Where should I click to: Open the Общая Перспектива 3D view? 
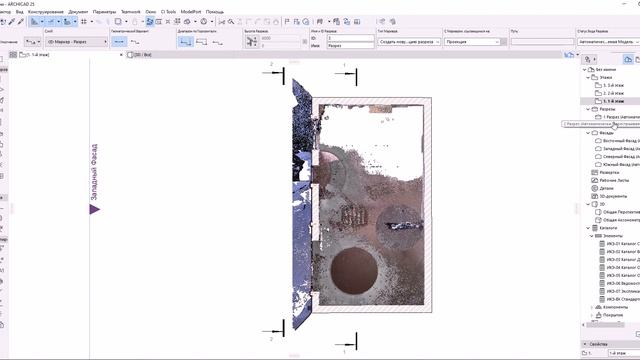click(x=618, y=212)
